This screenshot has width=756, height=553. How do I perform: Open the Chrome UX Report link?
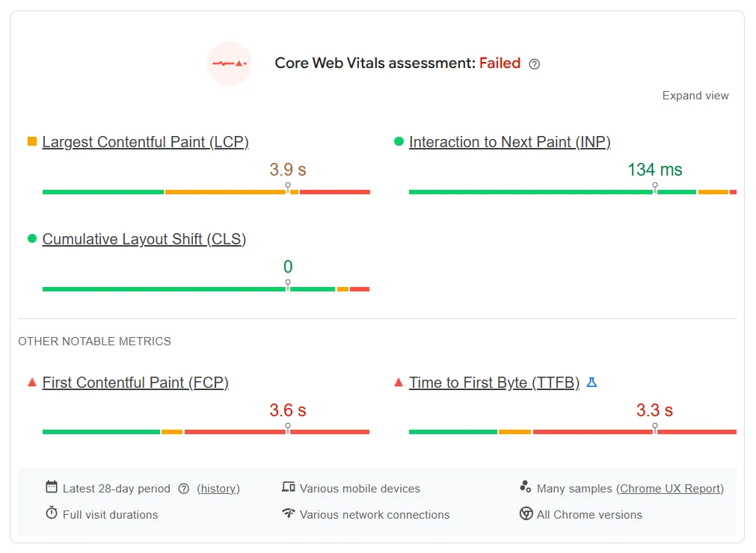[671, 489]
